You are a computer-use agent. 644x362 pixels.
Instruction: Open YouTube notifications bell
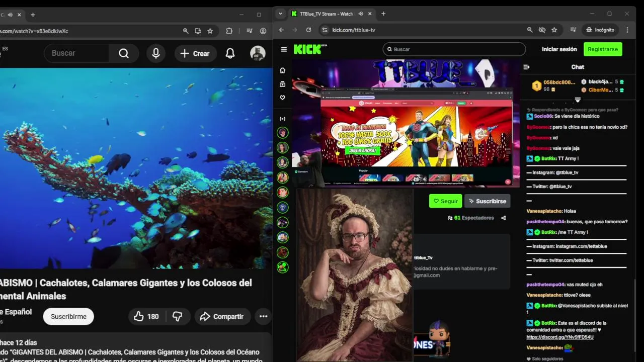[230, 53]
